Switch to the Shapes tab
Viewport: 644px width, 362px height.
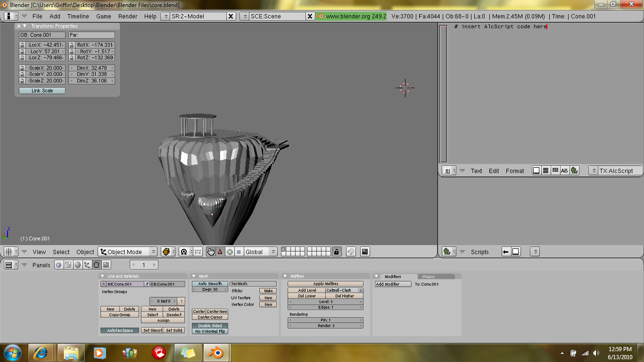(436, 277)
